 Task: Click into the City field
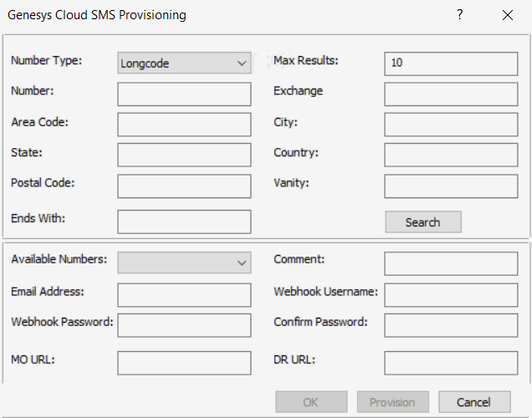[451, 125]
